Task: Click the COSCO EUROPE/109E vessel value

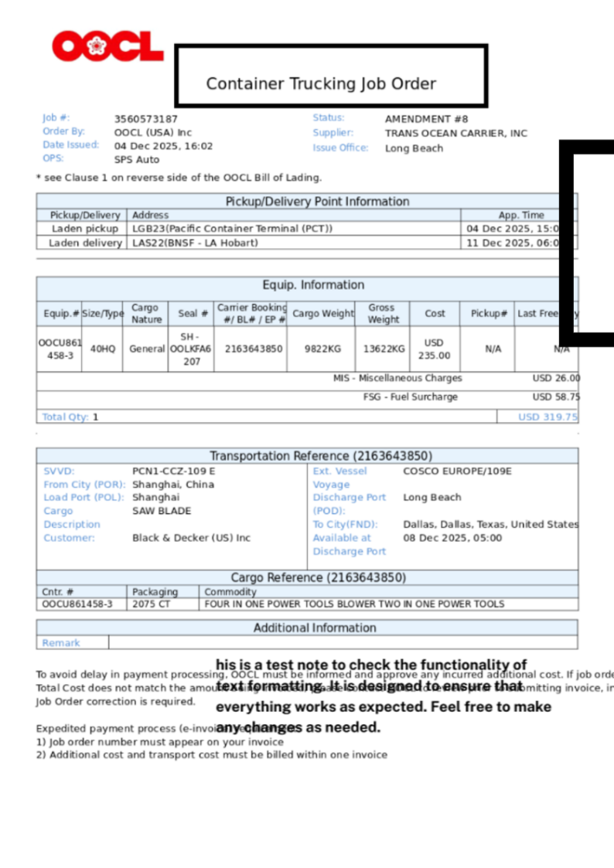Action: tap(457, 471)
